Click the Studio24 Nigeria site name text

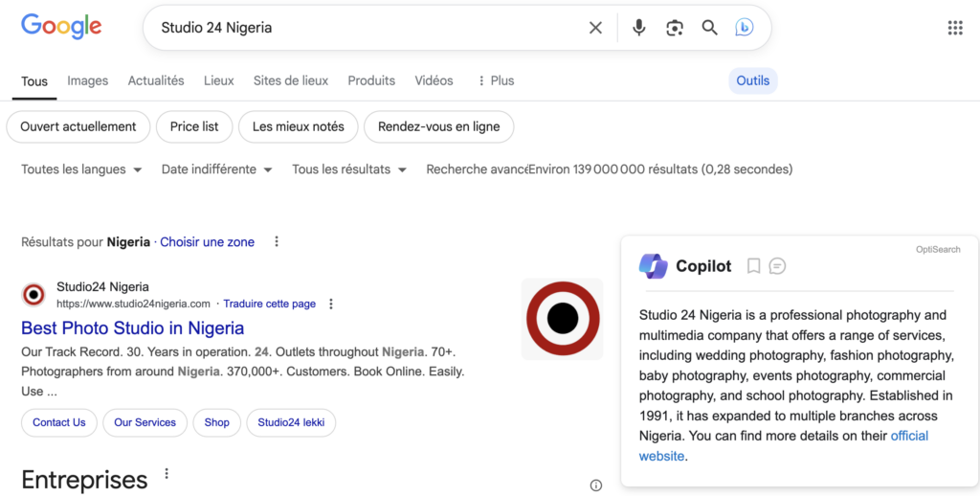click(x=102, y=287)
